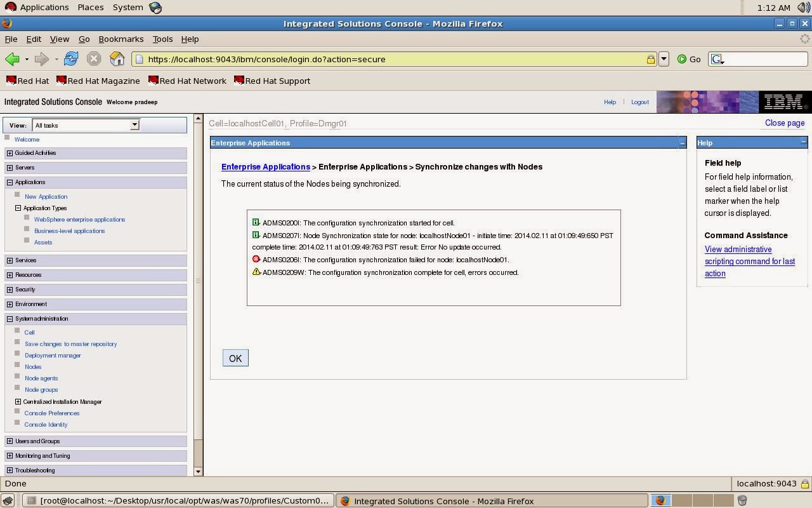This screenshot has width=812, height=508.
Task: Follow the Enterprise Applications breadcrumb link
Action: pos(265,167)
